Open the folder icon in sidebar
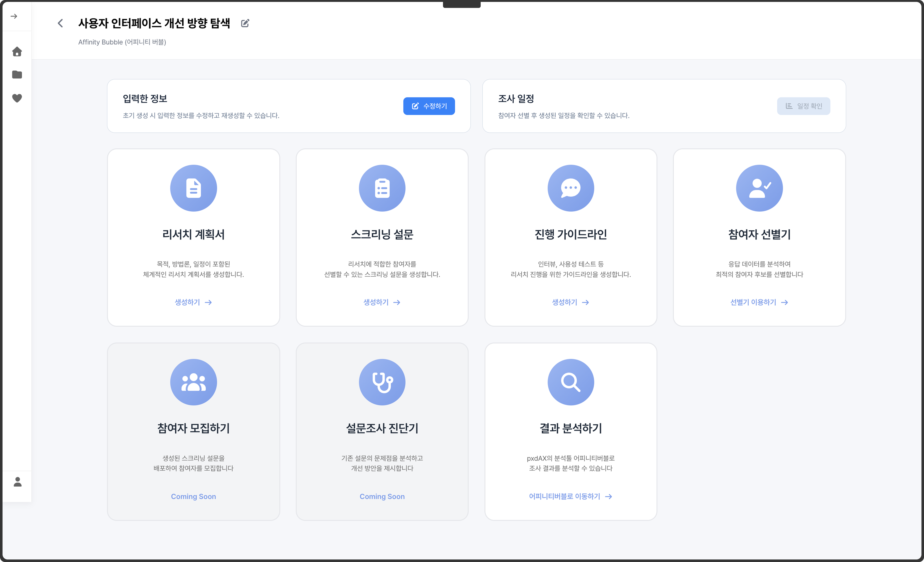This screenshot has height=562, width=924. (x=17, y=75)
